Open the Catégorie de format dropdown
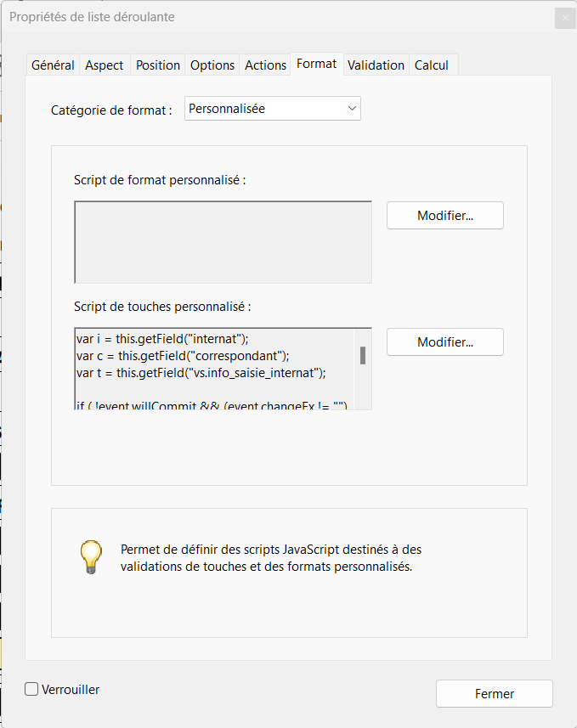The image size is (577, 728). click(273, 109)
